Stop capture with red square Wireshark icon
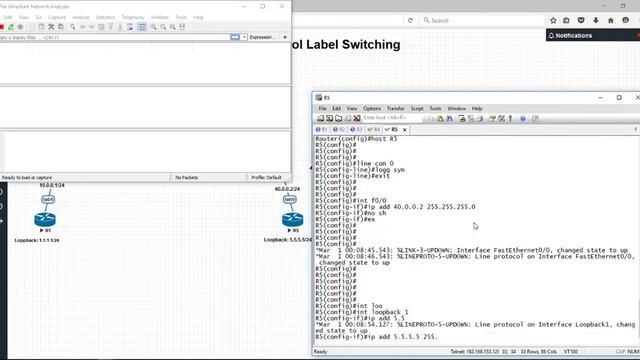The height and width of the screenshot is (360, 640). [x=2, y=27]
